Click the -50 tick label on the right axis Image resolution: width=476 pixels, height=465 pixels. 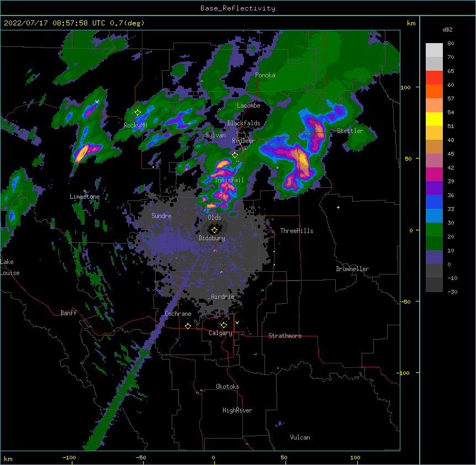tap(405, 302)
